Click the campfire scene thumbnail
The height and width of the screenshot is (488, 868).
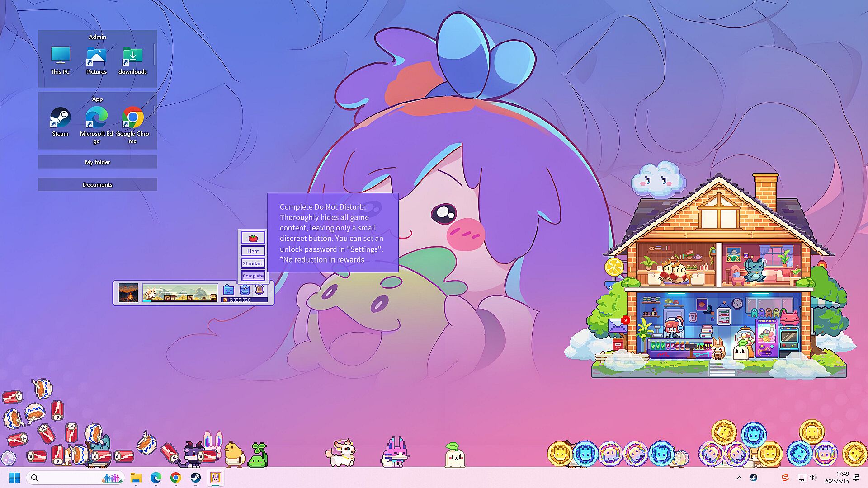click(x=128, y=293)
